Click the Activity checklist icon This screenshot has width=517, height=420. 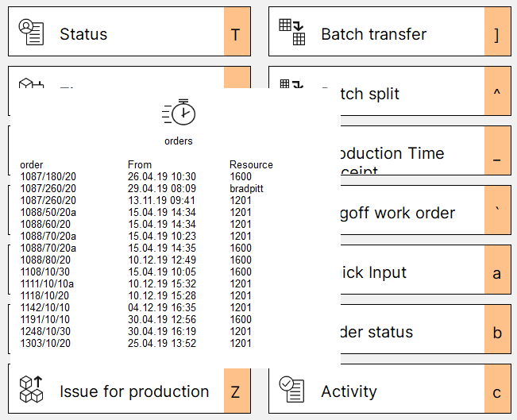click(291, 389)
